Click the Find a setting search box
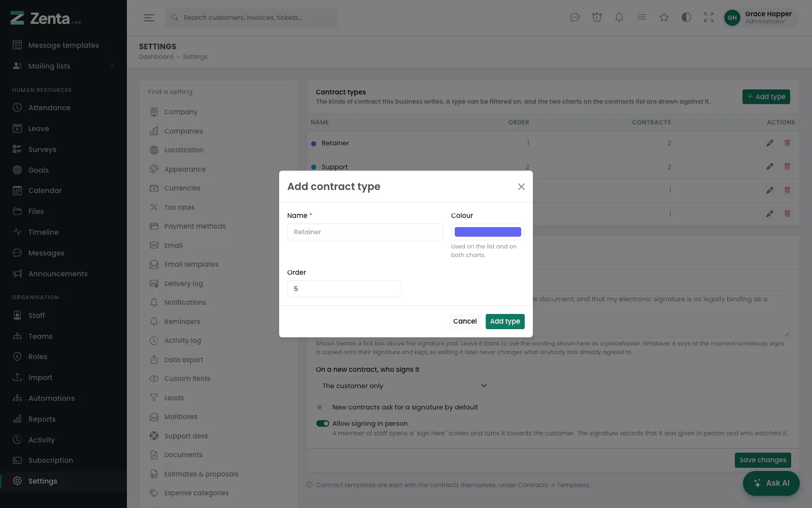Image resolution: width=812 pixels, height=508 pixels. (x=219, y=92)
